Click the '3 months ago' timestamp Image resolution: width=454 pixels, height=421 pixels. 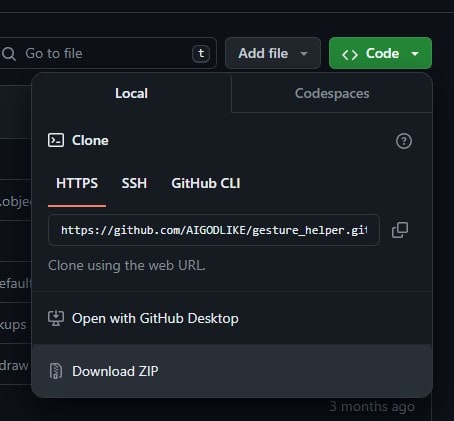(372, 406)
